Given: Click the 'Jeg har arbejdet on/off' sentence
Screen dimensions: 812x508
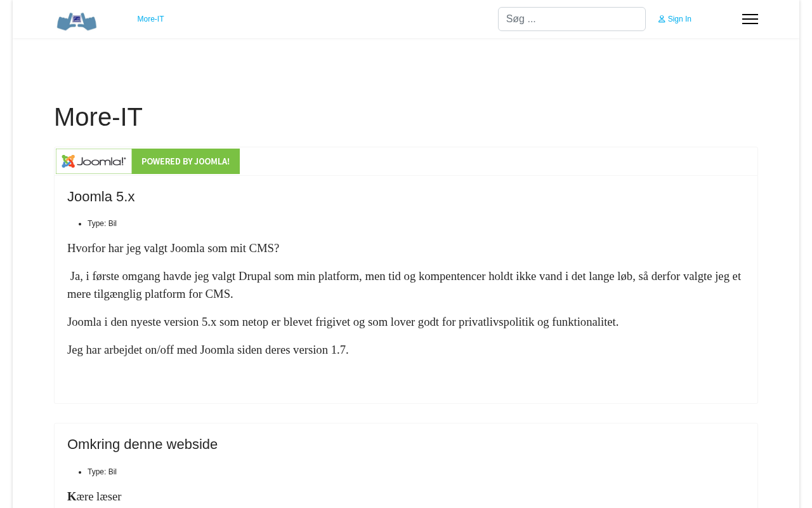Looking at the screenshot, I should [x=208, y=350].
